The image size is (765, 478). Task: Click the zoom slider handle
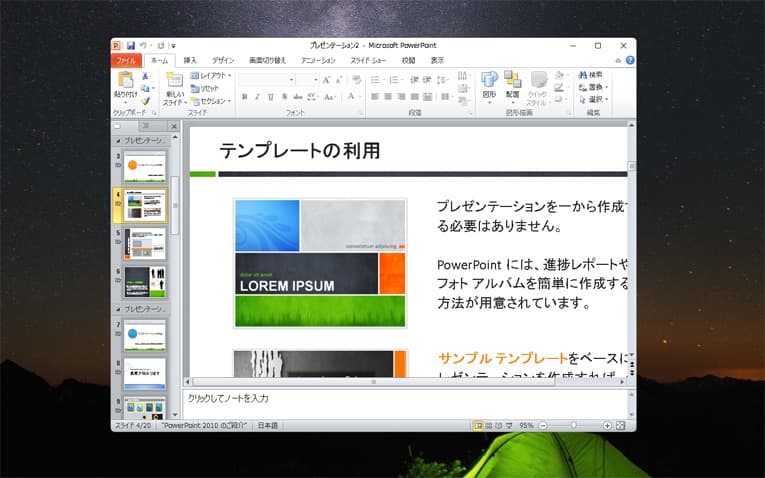point(574,425)
